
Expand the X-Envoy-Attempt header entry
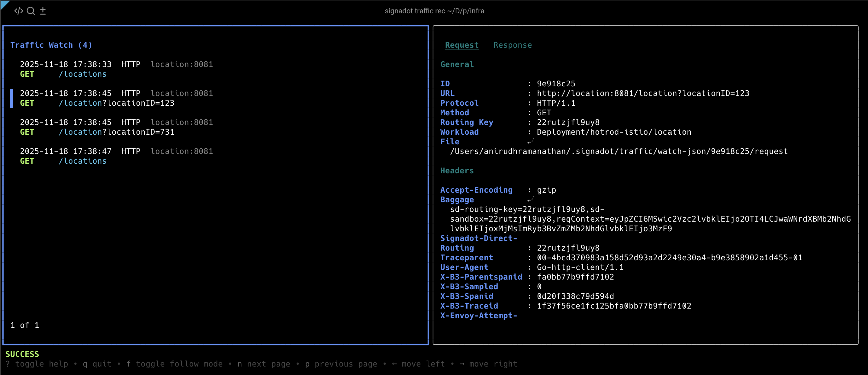479,315
